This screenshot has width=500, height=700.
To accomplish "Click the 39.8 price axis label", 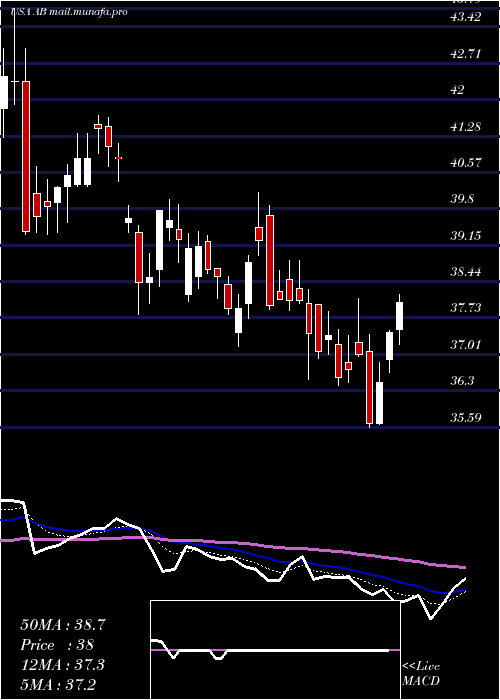I will pyautogui.click(x=462, y=199).
